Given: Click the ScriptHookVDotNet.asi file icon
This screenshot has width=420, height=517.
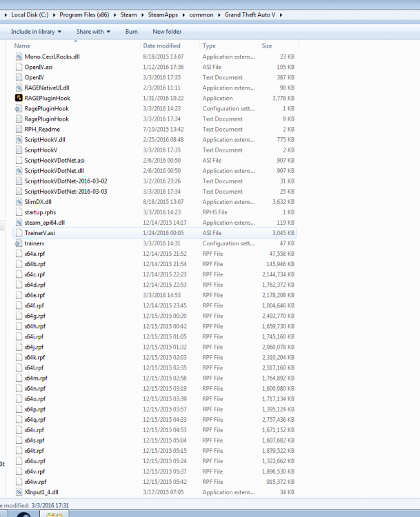Looking at the screenshot, I should point(19,160).
